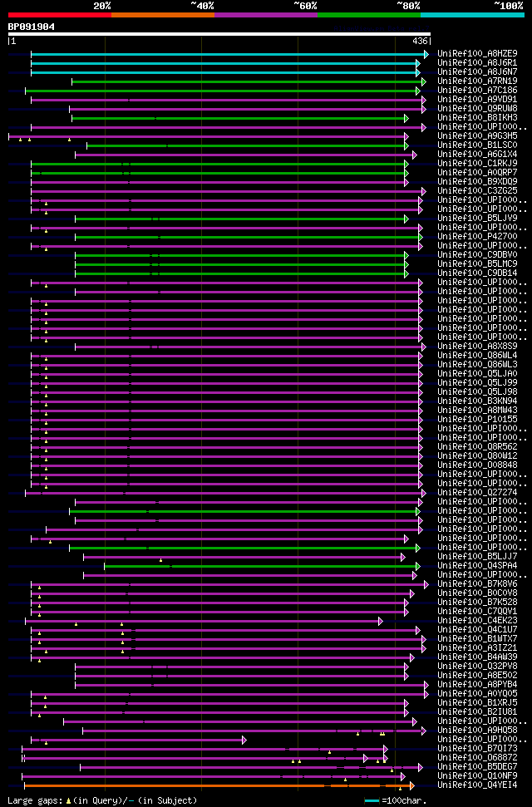Select the UniRef100_B5DEG7 label

click(x=477, y=767)
